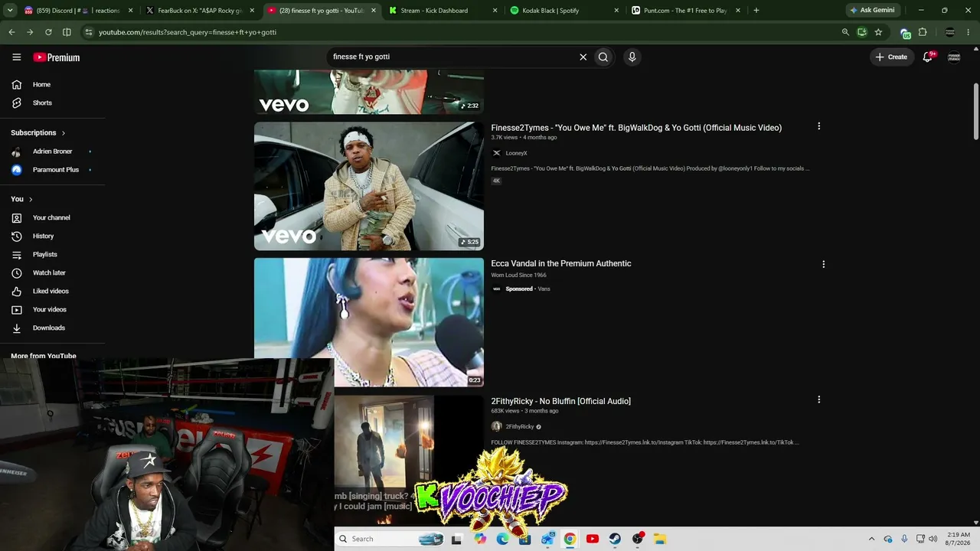This screenshot has height=551, width=980.
Task: Open more options for the Ecca Vandal ad
Action: [823, 264]
